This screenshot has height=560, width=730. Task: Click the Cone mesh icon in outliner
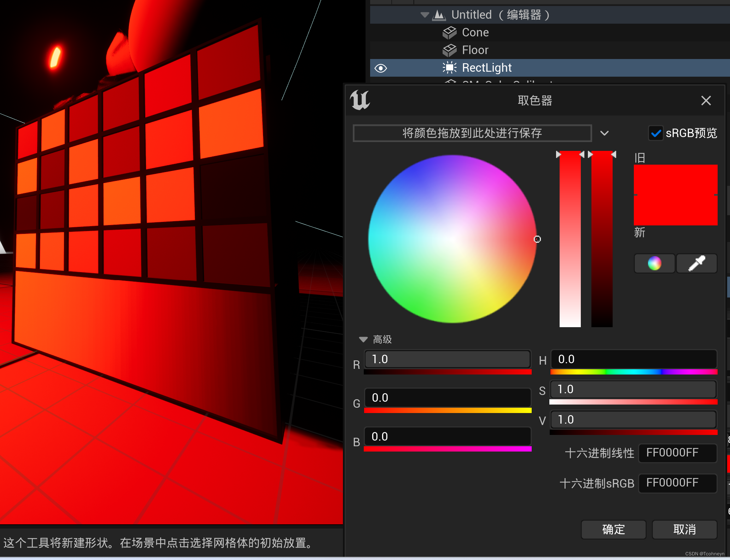coord(449,33)
